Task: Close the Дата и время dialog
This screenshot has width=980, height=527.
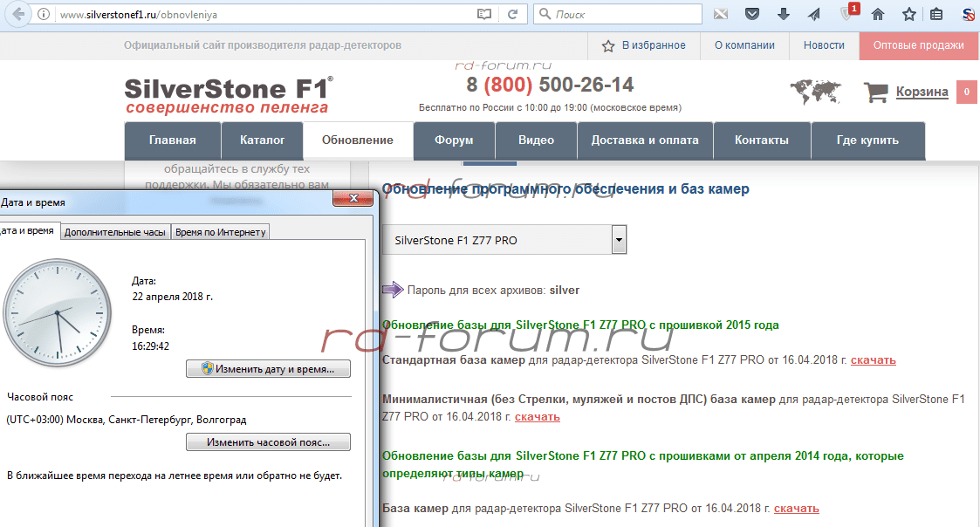Action: 353,198
